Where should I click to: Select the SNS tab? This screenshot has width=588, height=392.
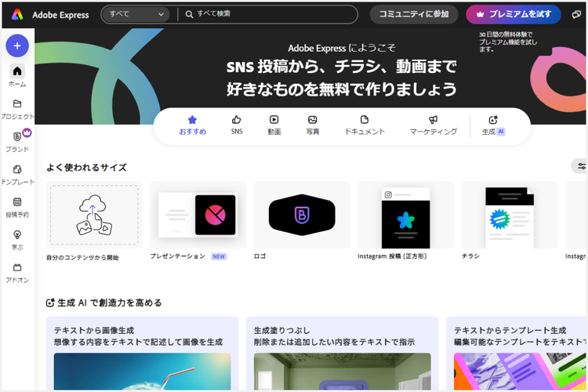[x=237, y=125]
